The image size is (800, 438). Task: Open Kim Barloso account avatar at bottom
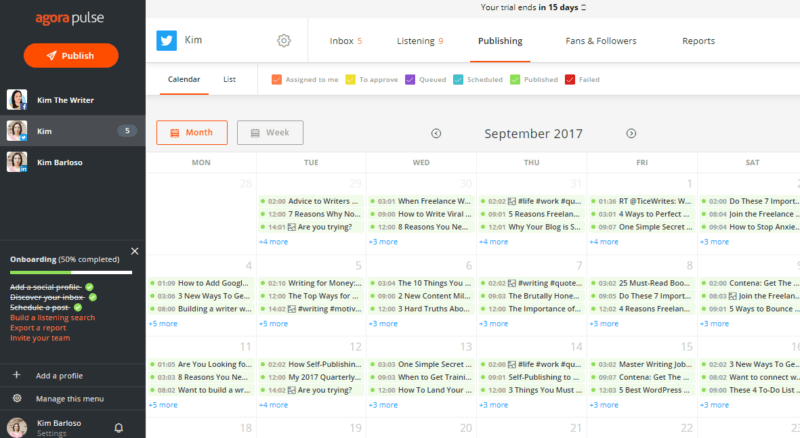(x=16, y=427)
